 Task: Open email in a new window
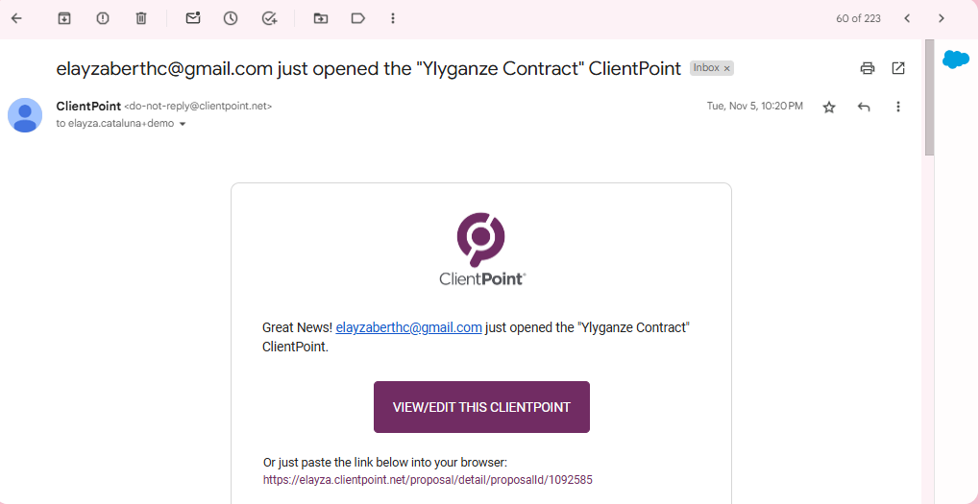pyautogui.click(x=898, y=68)
